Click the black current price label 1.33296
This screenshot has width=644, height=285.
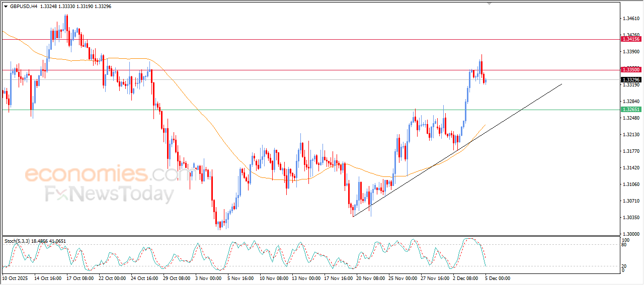630,80
